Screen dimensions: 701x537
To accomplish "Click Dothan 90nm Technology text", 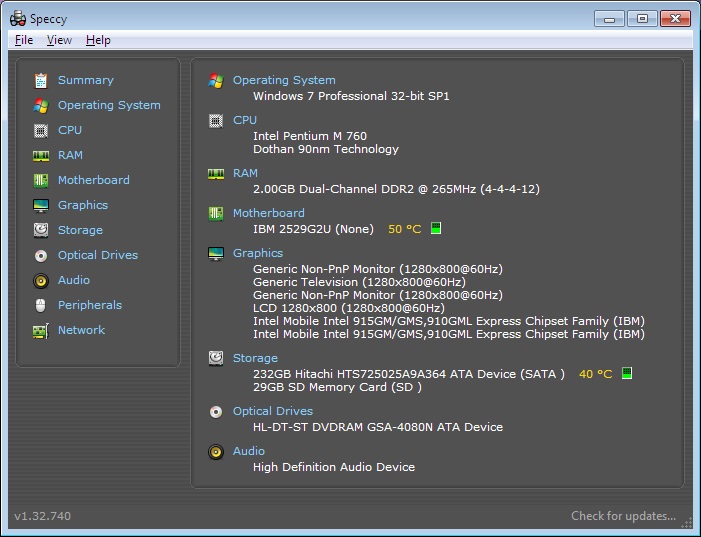I will tap(326, 149).
